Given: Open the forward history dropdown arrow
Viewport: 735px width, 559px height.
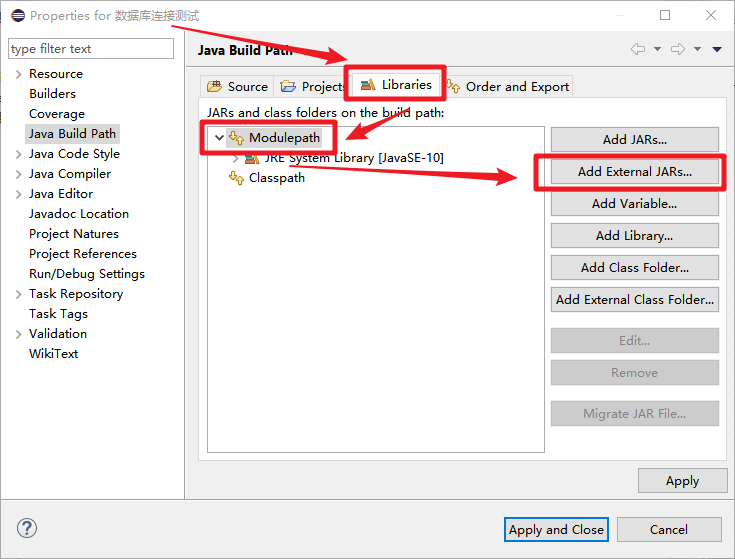Looking at the screenshot, I should pyautogui.click(x=698, y=49).
